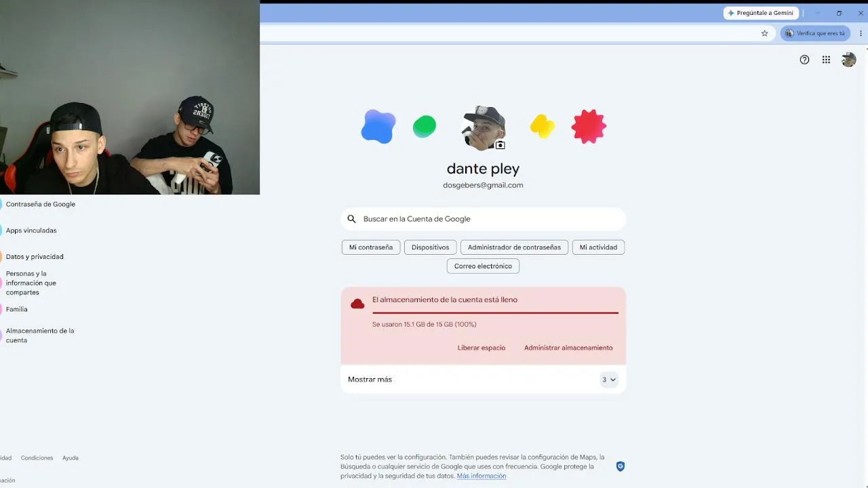Click the storage usage progress bar
Screen dimensions: 868x488
(495, 313)
